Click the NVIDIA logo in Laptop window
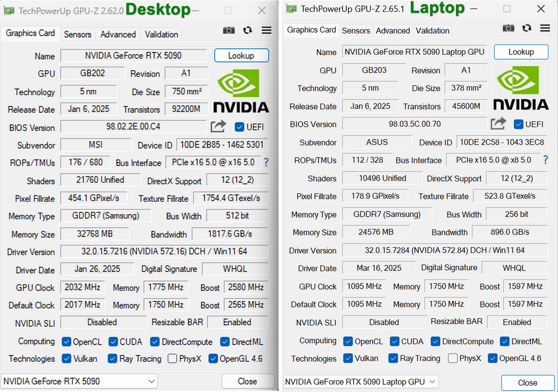The height and width of the screenshot is (392, 558). click(x=521, y=88)
